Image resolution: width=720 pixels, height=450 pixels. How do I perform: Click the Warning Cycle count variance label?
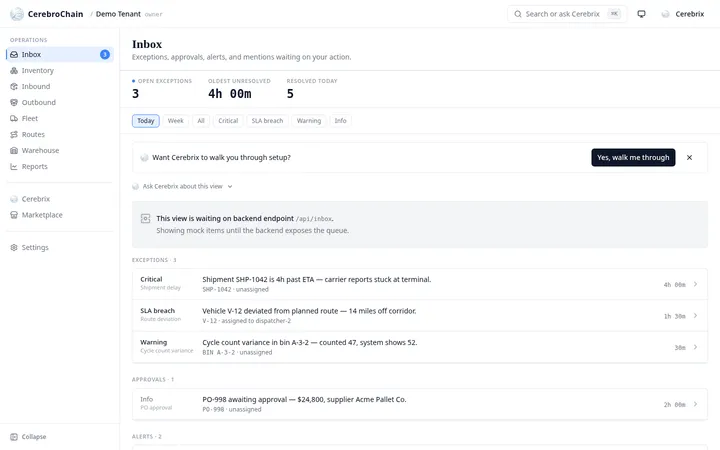click(166, 346)
